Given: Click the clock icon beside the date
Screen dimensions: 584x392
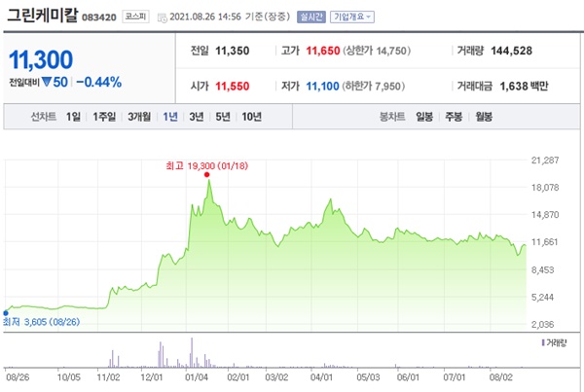Looking at the screenshot, I should point(162,18).
